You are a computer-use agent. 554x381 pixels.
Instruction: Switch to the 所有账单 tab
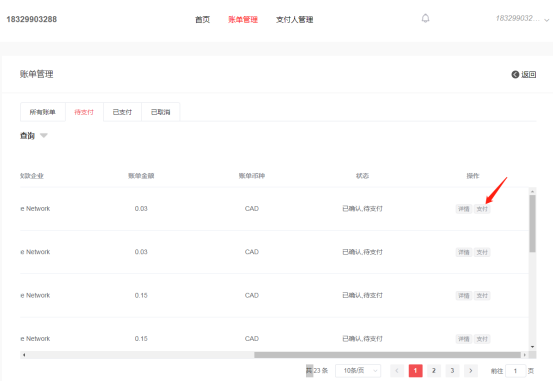[x=43, y=112]
